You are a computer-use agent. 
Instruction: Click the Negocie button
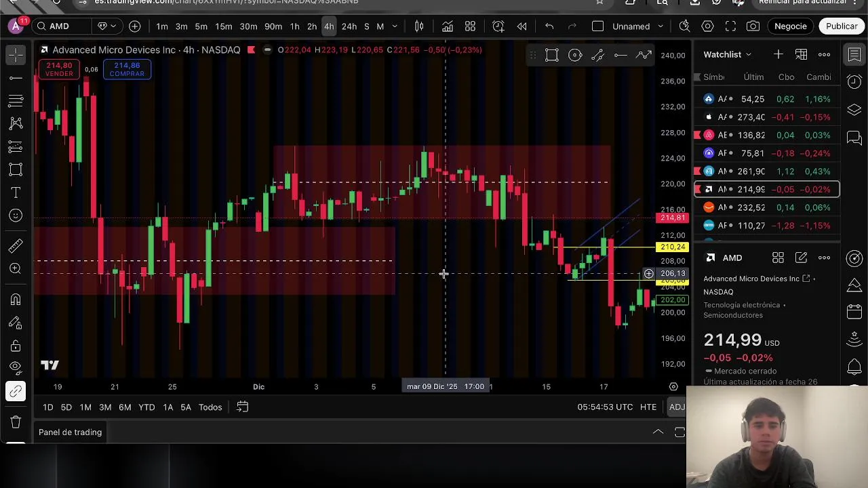point(791,26)
